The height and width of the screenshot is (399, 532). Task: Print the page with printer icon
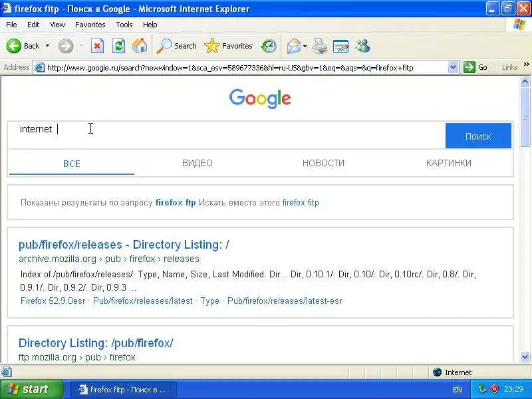click(320, 46)
